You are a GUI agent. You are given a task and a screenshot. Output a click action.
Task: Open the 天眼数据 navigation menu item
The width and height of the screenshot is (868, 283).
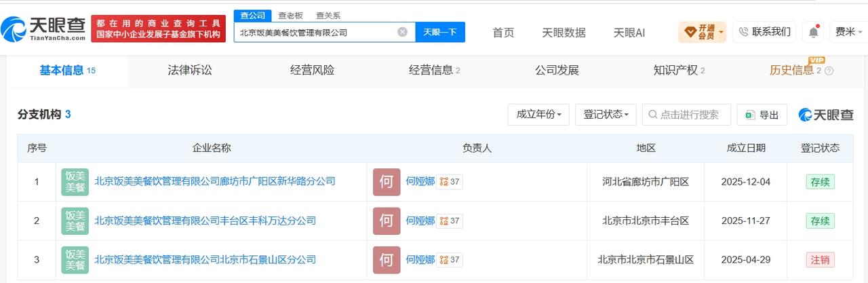pos(564,32)
